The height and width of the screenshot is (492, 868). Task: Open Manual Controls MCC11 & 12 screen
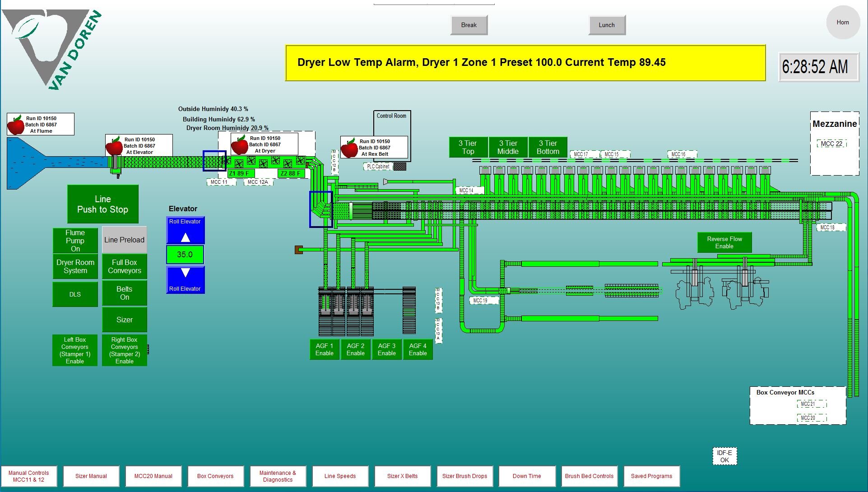point(28,476)
